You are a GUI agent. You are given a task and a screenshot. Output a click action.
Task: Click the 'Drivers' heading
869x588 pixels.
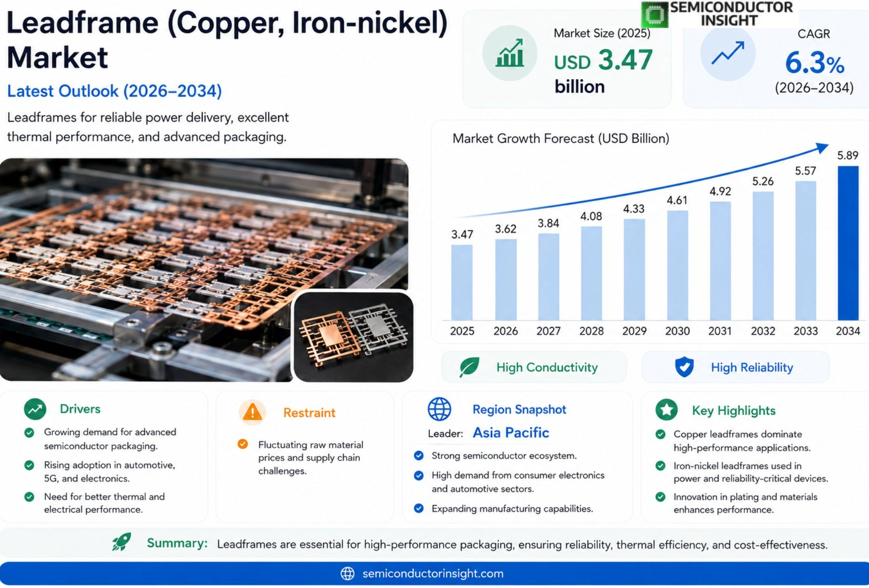pos(80,409)
